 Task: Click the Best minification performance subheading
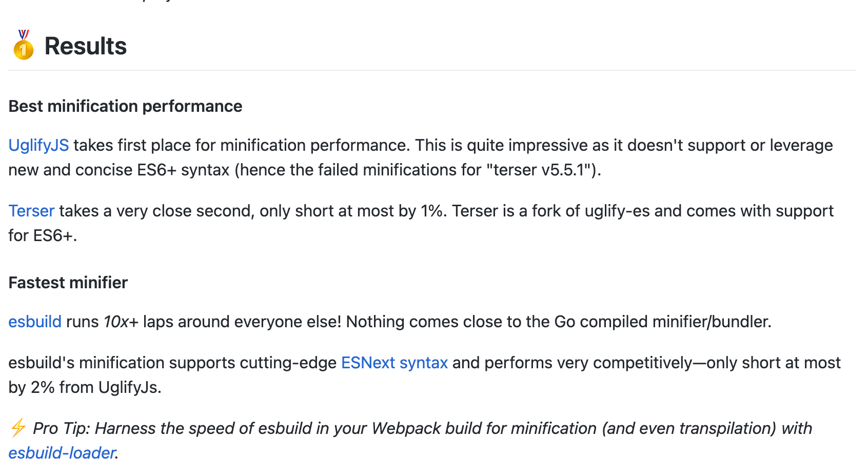click(125, 106)
